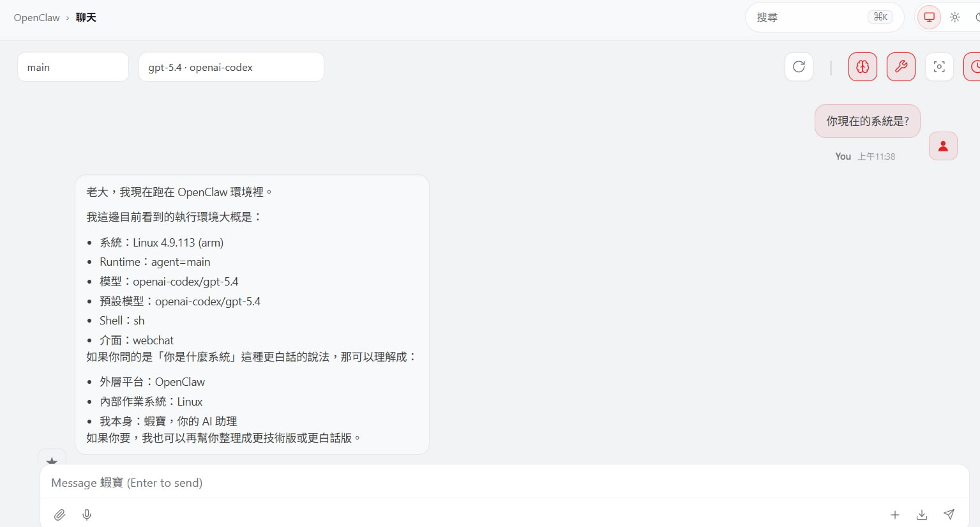Click the paperclip attach file icon
The width and height of the screenshot is (980, 527).
(59, 514)
